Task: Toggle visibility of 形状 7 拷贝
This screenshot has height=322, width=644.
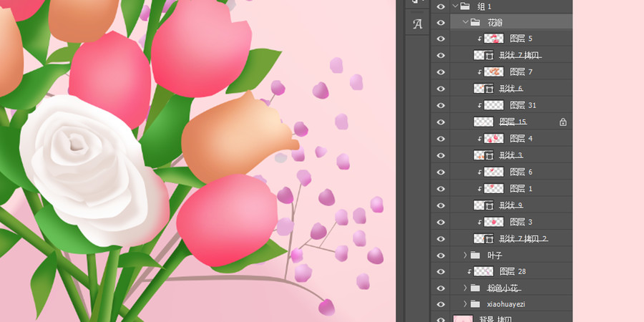Action: coord(441,55)
